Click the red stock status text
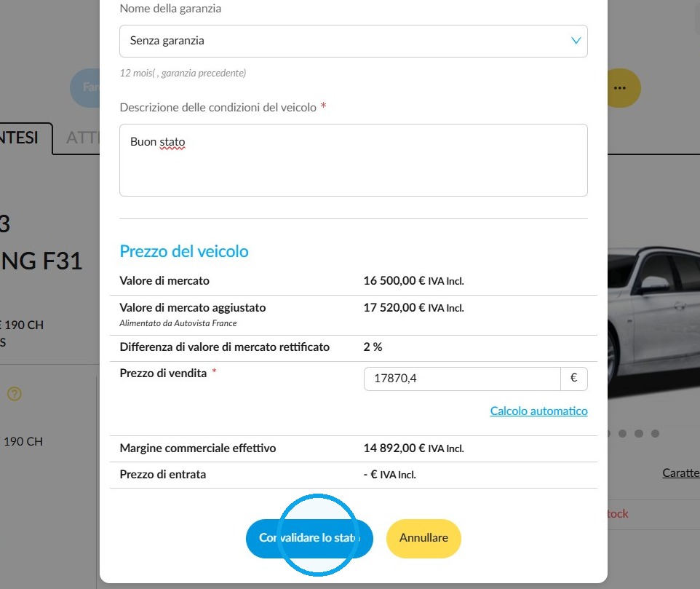This screenshot has width=700, height=589. coord(618,513)
